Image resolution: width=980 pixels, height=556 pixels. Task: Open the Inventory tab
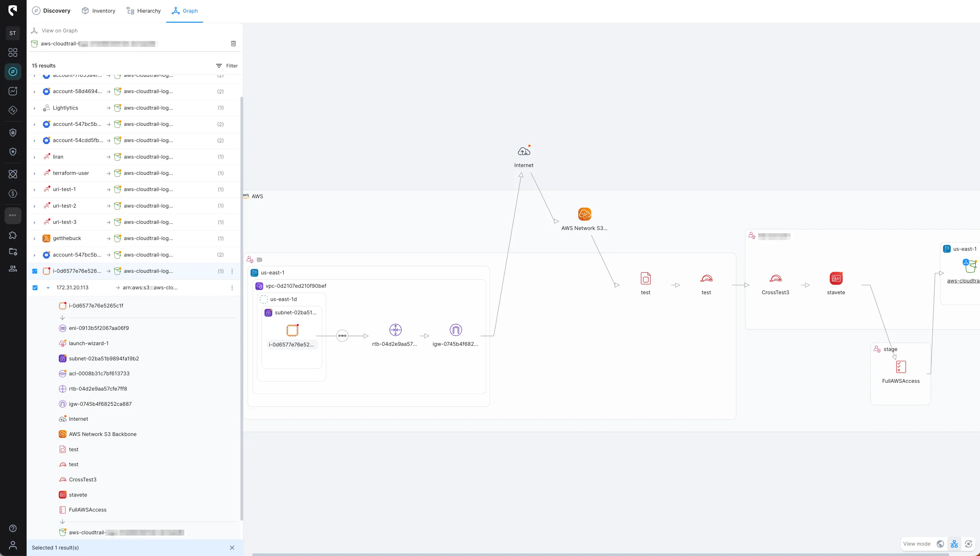tap(99, 11)
